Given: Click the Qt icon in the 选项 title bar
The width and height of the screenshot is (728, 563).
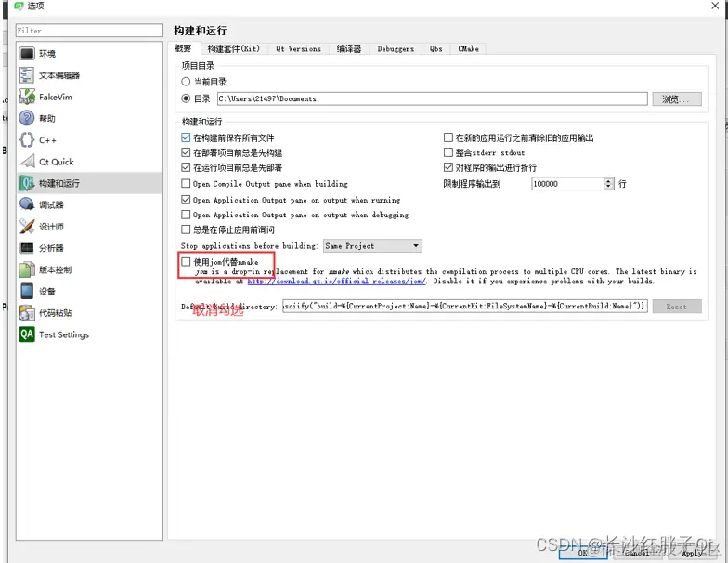Looking at the screenshot, I should (x=19, y=6).
